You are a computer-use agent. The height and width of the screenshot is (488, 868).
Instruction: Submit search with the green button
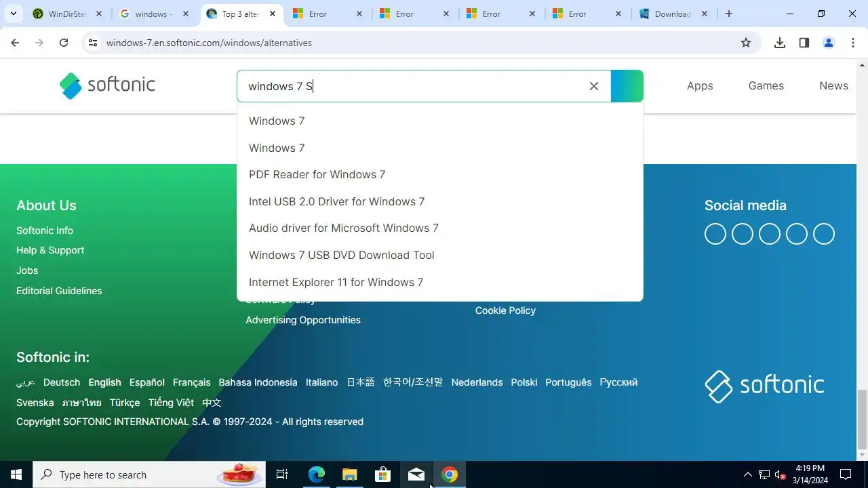(627, 86)
